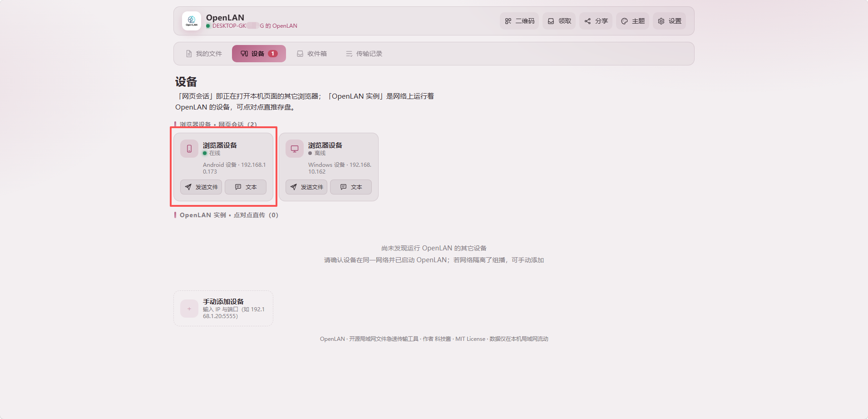This screenshot has width=868, height=419.
Task: Click the 手动添加设备 title
Action: 223,302
